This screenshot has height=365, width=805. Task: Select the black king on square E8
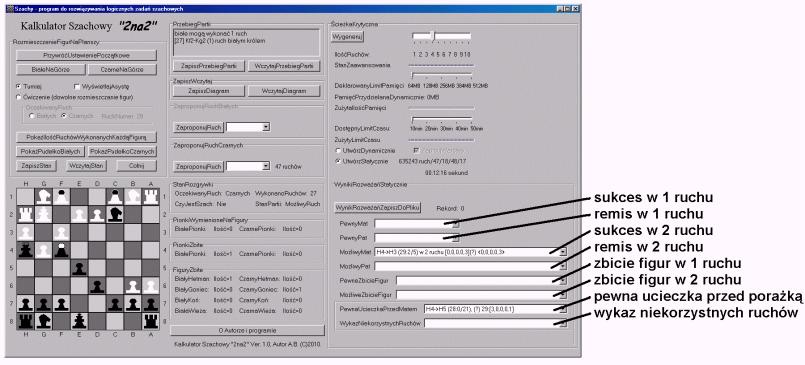point(79,321)
